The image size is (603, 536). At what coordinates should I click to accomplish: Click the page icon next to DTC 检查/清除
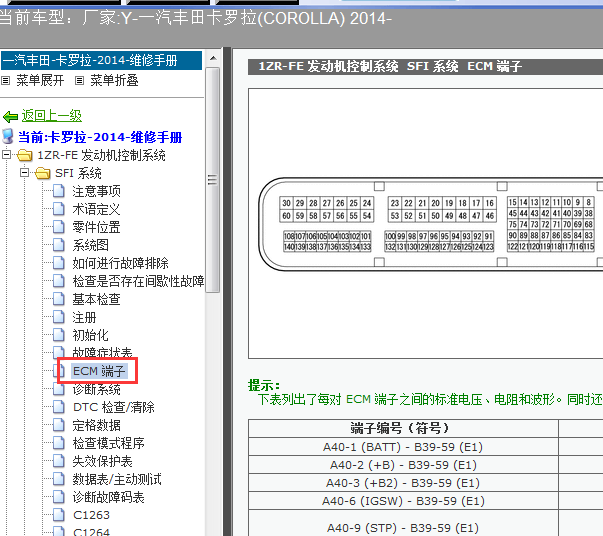[58, 407]
